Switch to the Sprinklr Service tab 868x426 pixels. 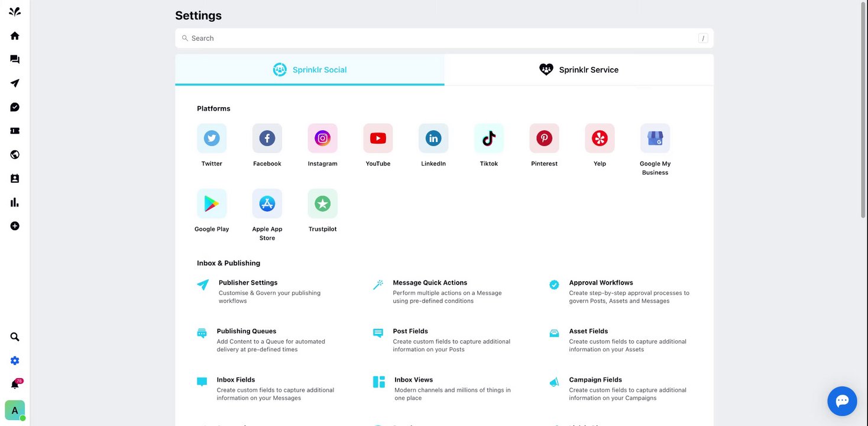coord(579,70)
